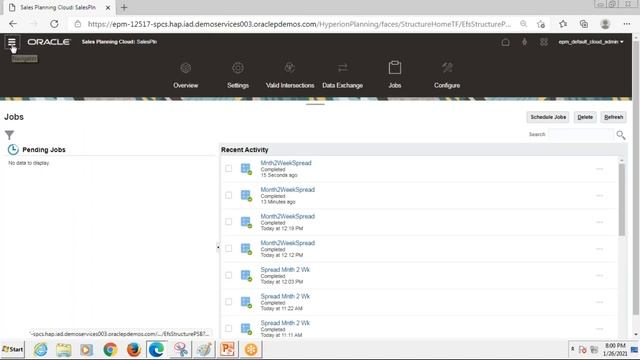
Task: Click the Schedule Jobs button
Action: click(548, 117)
